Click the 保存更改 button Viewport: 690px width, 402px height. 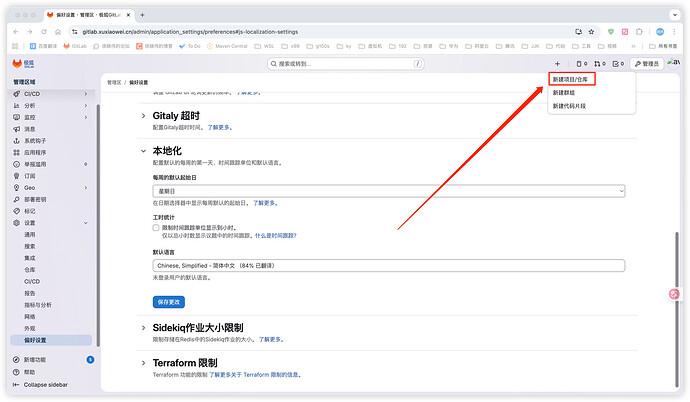pyautogui.click(x=168, y=301)
